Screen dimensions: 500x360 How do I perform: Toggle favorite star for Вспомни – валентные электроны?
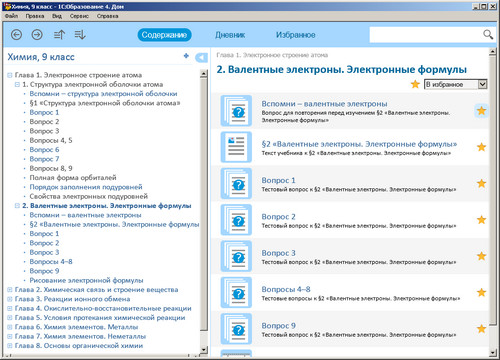pyautogui.click(x=481, y=111)
